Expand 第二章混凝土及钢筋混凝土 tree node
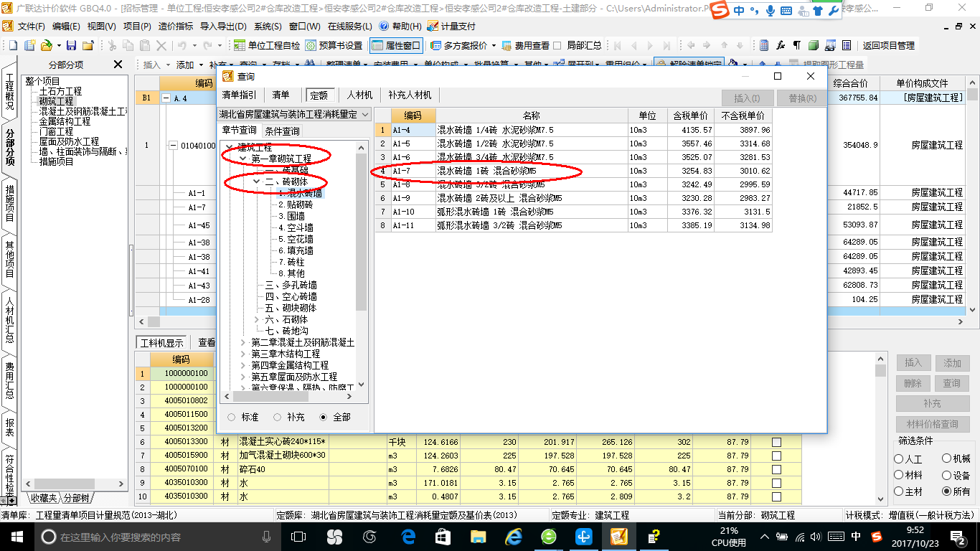The height and width of the screenshot is (551, 980). tap(242, 342)
